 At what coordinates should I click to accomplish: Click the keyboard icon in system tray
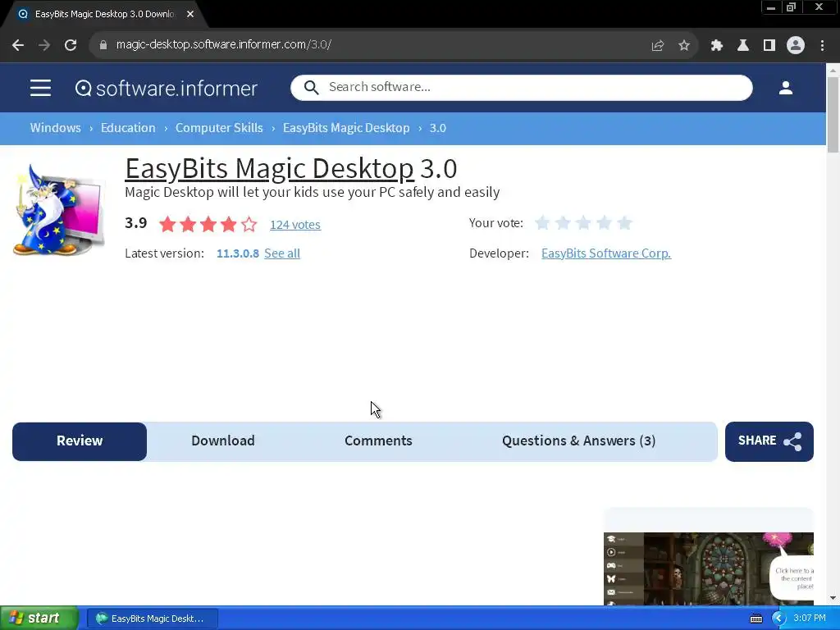756,619
